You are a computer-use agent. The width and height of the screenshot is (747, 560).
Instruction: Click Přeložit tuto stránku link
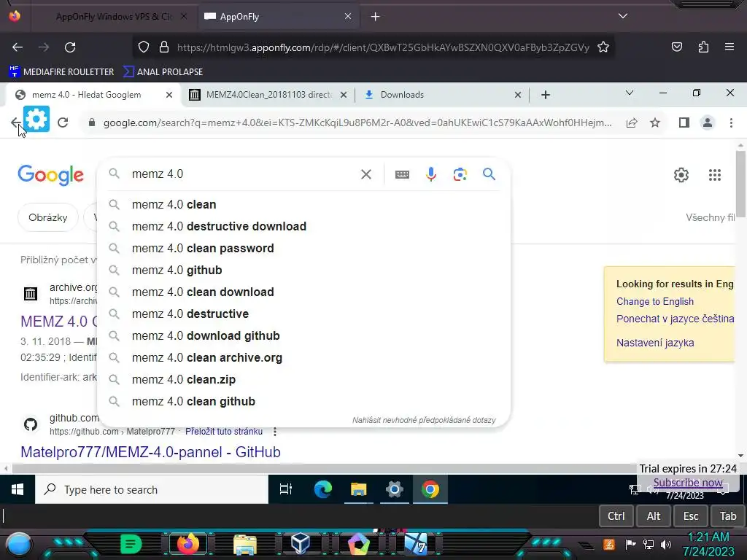point(224,432)
